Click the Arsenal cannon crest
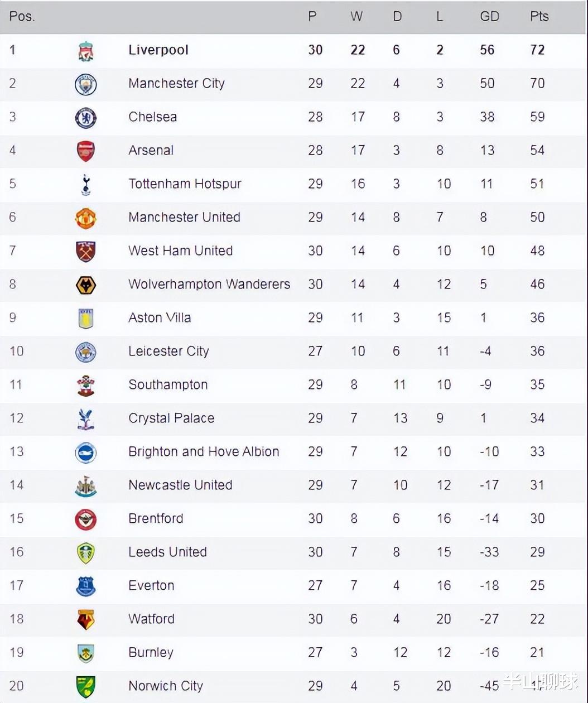588x703 pixels. pyautogui.click(x=86, y=151)
